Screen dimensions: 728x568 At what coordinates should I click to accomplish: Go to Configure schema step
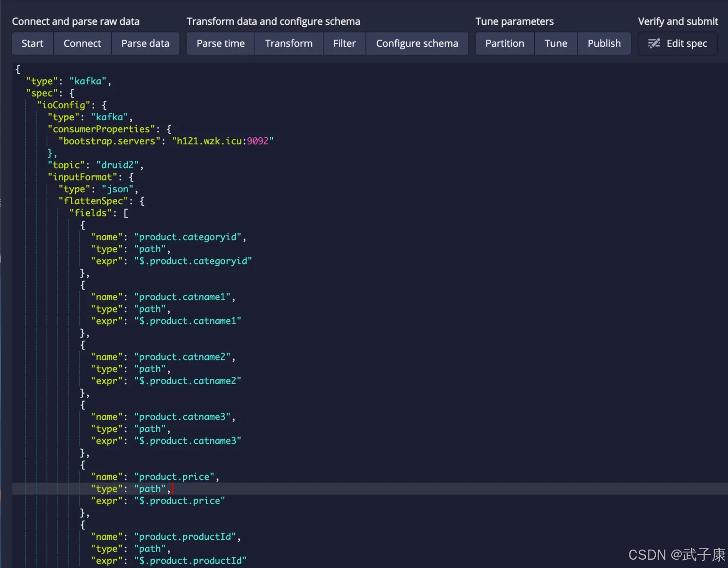416,44
